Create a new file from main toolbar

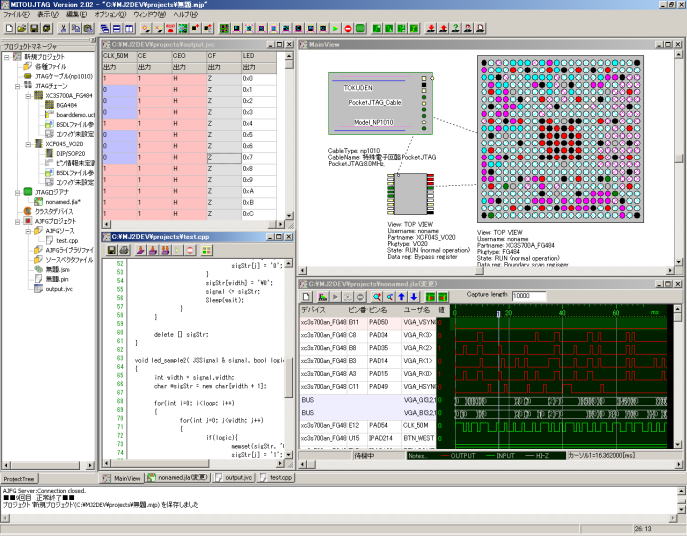[10, 28]
